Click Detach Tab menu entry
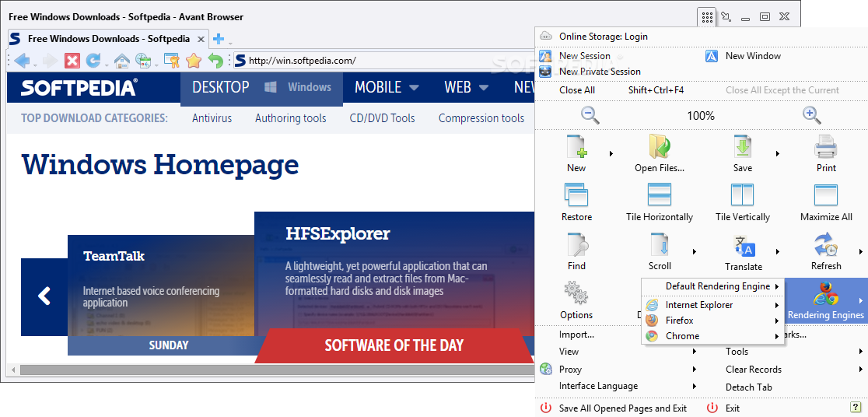 748,387
